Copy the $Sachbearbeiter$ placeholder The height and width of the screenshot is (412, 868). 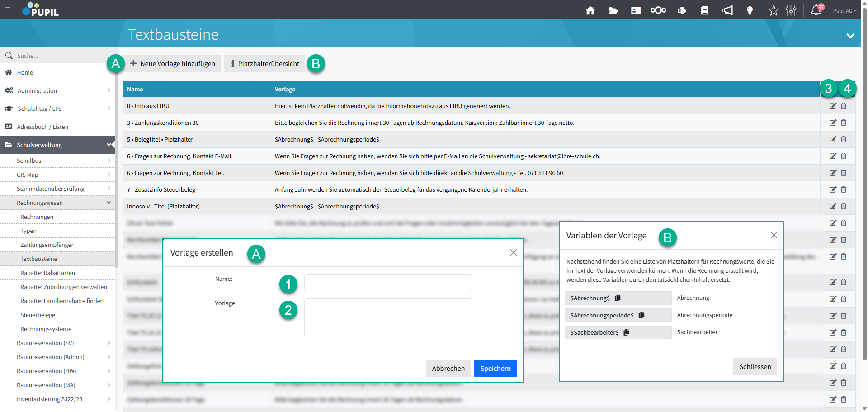(627, 332)
